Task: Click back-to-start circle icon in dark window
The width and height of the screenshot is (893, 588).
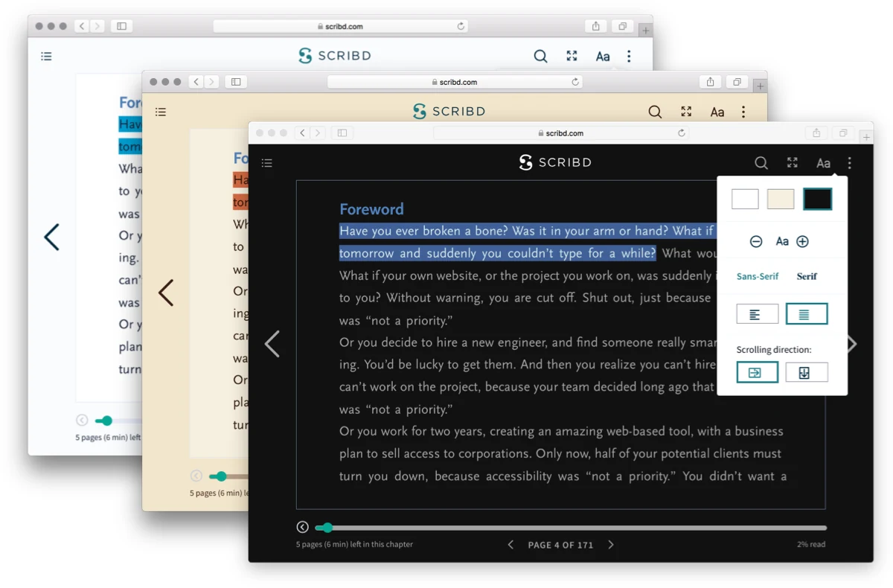Action: 302,527
